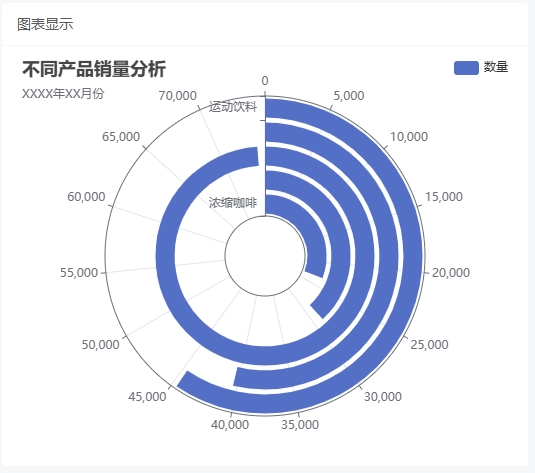Click the 10,000 axis tick label
The width and height of the screenshot is (535, 473).
409,137
